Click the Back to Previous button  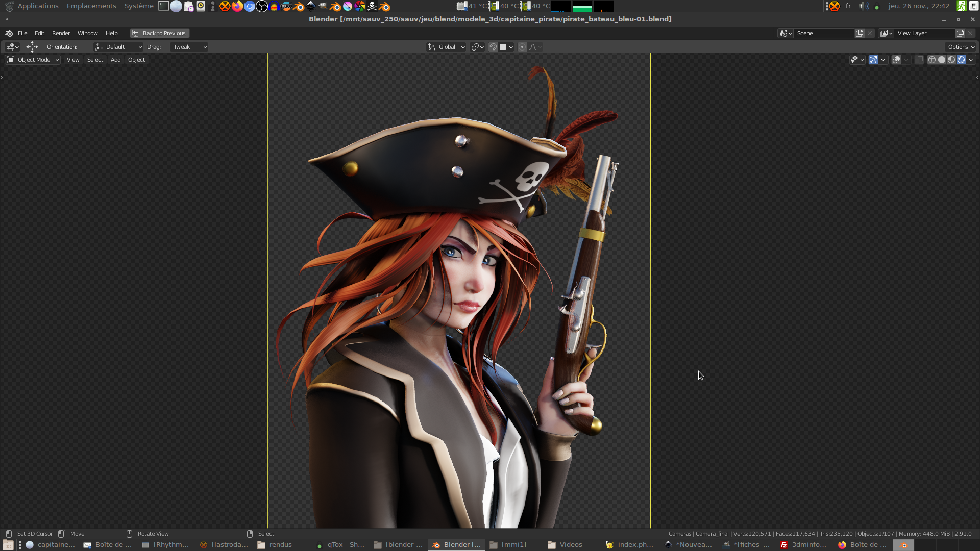(160, 33)
